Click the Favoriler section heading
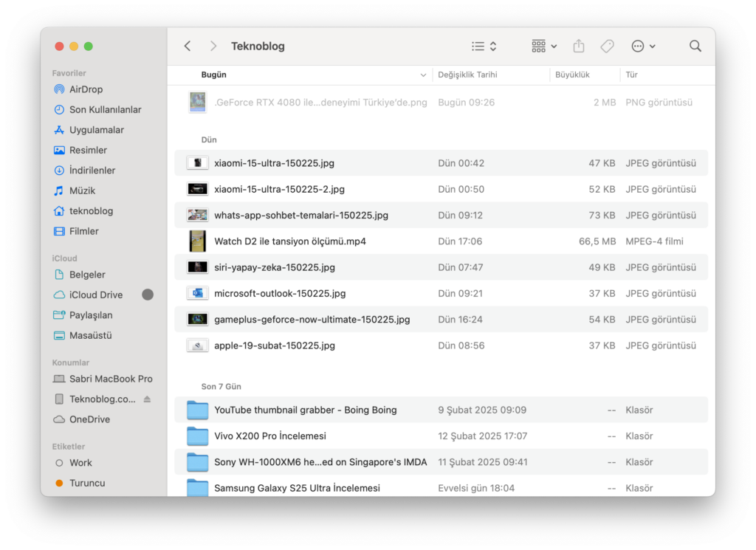The height and width of the screenshot is (550, 756). [x=69, y=73]
